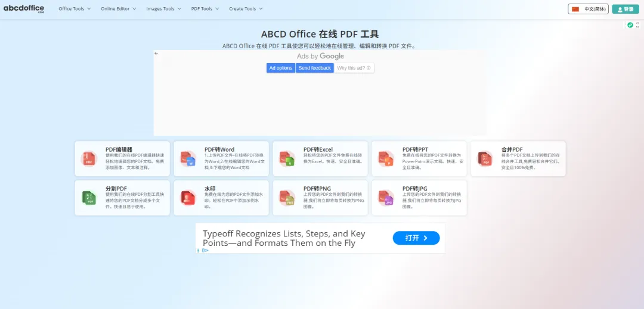The image size is (644, 309).
Task: Click the PDF转PPT card icon
Action: pyautogui.click(x=386, y=158)
